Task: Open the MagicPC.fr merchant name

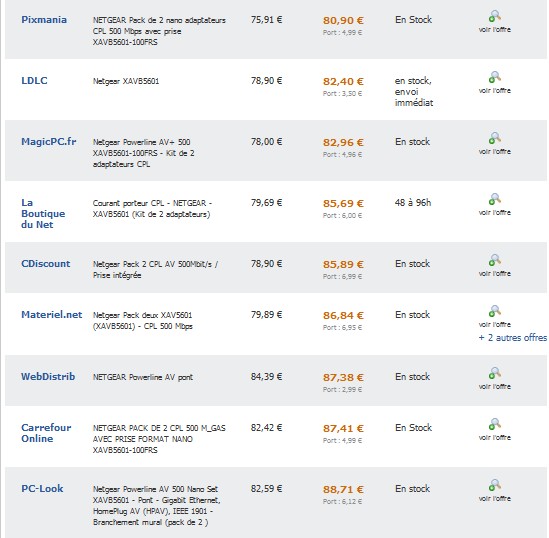Action: click(x=49, y=142)
